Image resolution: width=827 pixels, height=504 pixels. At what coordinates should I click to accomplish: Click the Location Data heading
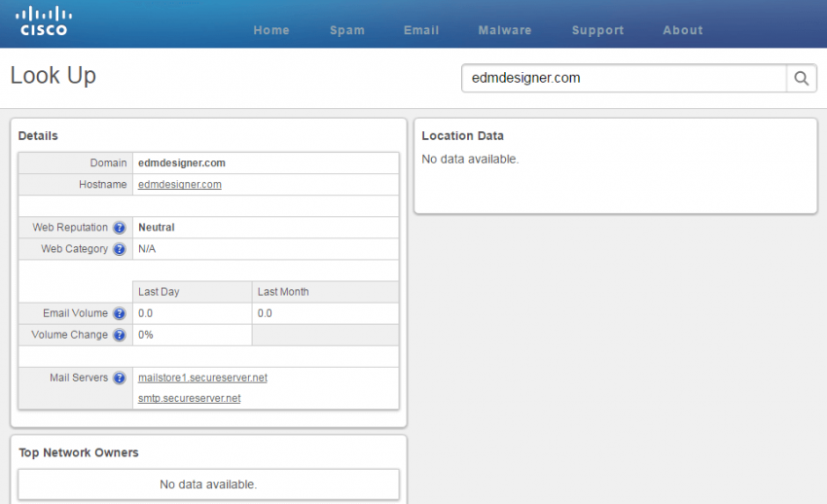click(x=462, y=136)
